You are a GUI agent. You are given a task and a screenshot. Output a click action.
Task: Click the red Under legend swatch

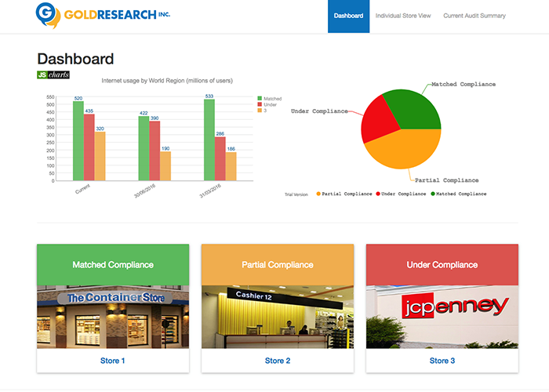pos(260,104)
